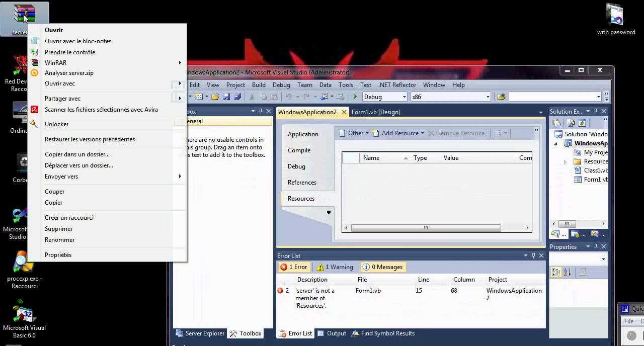
Task: Click the Solution Explorer Properties toolbar icon
Action: point(557,123)
